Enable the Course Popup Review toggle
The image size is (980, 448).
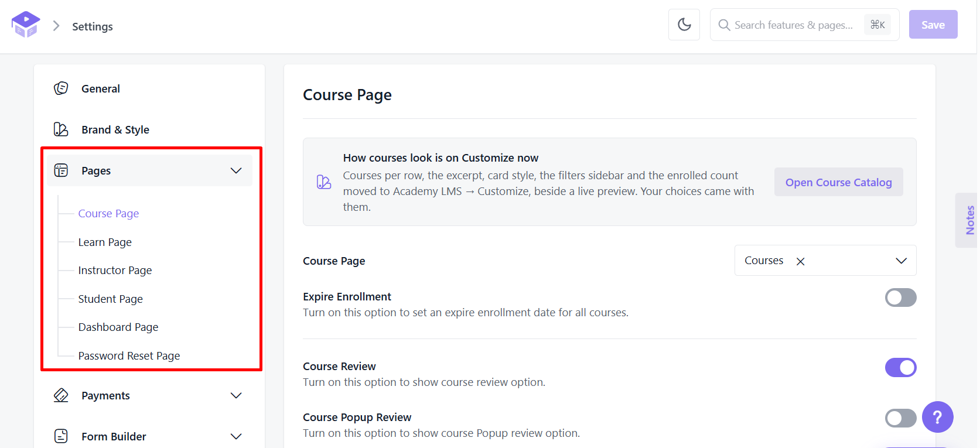900,418
